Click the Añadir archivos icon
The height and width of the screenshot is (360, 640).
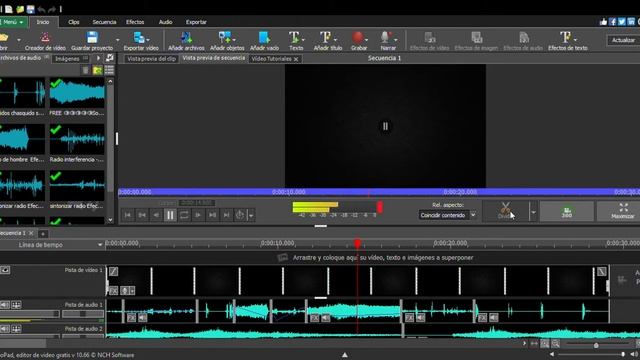pos(186,38)
